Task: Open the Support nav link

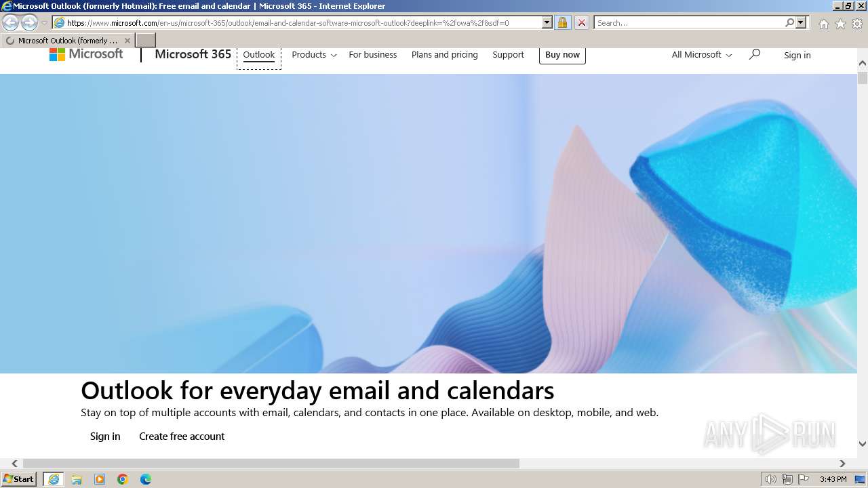Action: click(x=508, y=55)
